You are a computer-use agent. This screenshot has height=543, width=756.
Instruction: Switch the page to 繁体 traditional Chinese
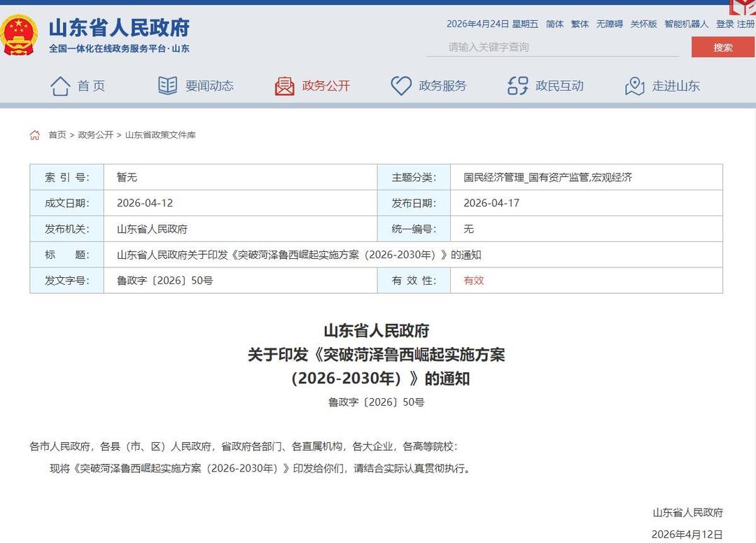tap(580, 24)
